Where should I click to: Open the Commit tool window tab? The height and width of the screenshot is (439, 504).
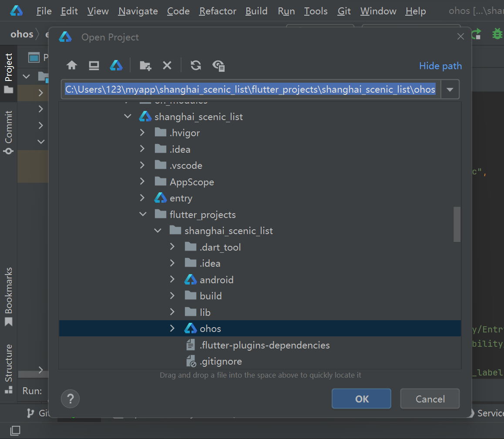pos(9,132)
